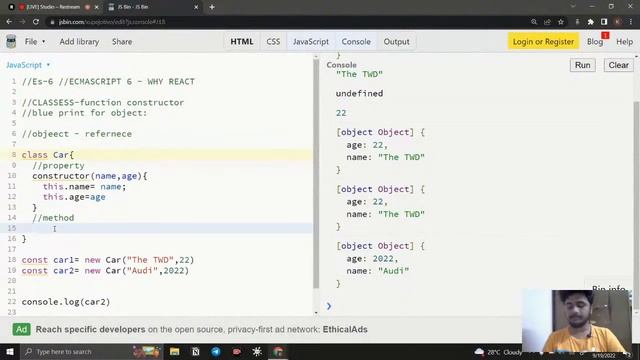Click the const car2 declaration line
This screenshot has width=640, height=360.
coord(105,270)
